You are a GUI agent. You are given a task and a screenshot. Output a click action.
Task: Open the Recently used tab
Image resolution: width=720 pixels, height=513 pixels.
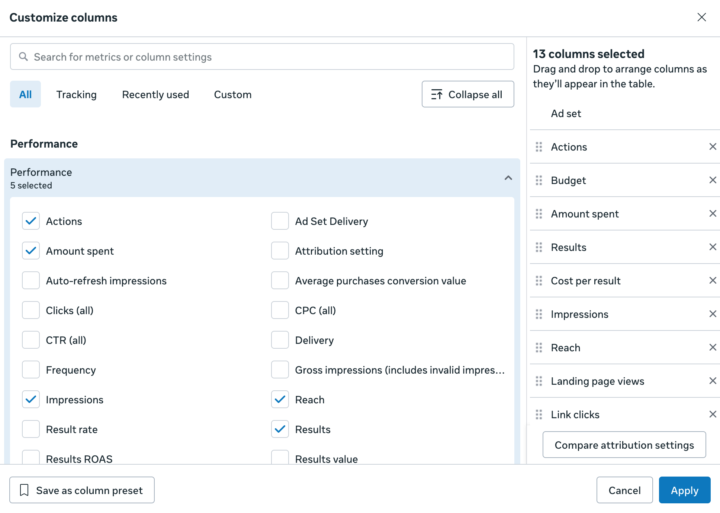coord(155,95)
